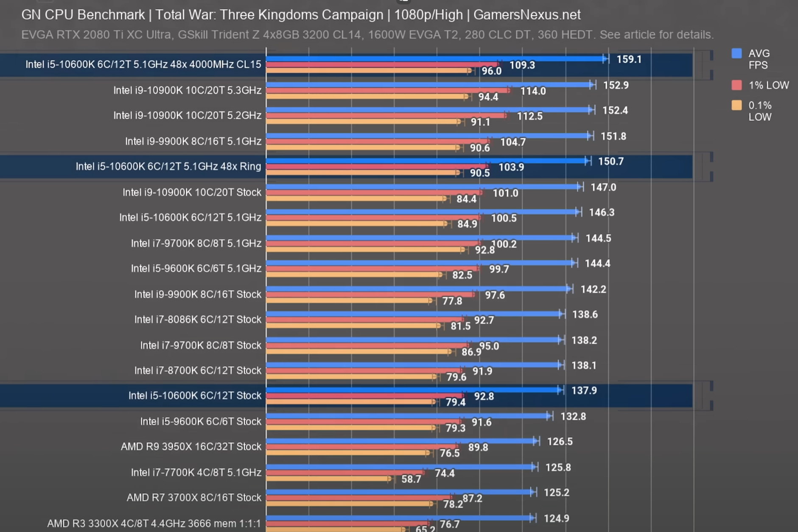Select the 'Intel i7-8700K 6C/12T Stock' label

pos(198,370)
